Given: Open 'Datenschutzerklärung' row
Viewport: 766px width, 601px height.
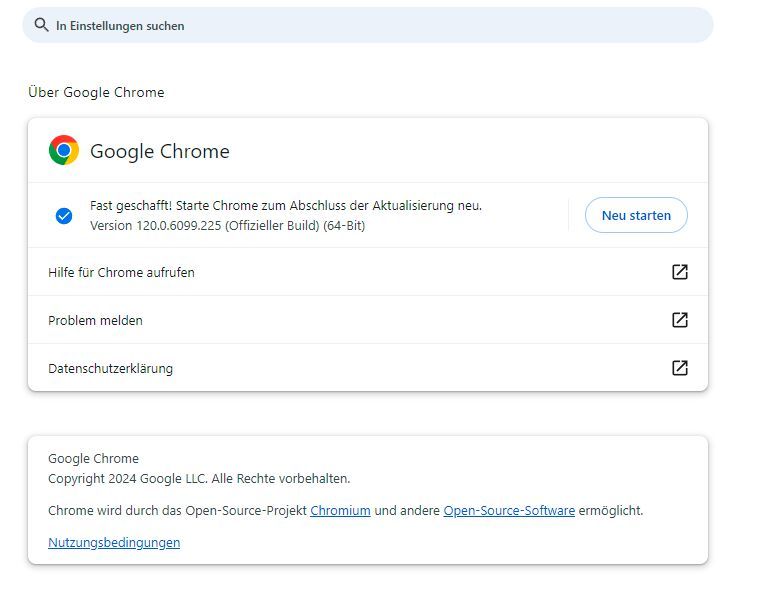Looking at the screenshot, I should pos(367,367).
